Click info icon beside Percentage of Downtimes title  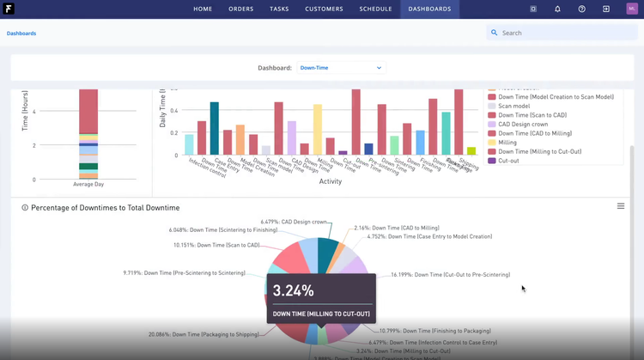coord(25,208)
